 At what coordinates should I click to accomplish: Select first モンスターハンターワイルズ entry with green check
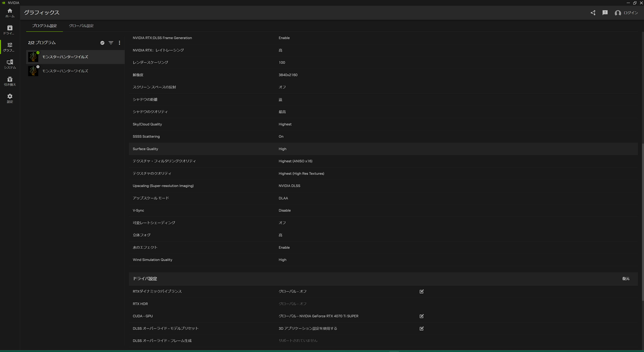[x=75, y=57]
